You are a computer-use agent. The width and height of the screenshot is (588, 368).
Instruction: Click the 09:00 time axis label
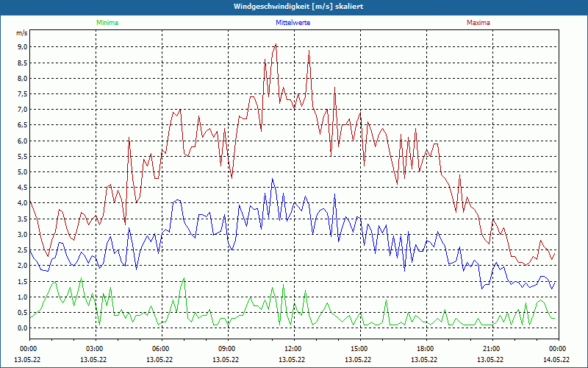click(226, 349)
